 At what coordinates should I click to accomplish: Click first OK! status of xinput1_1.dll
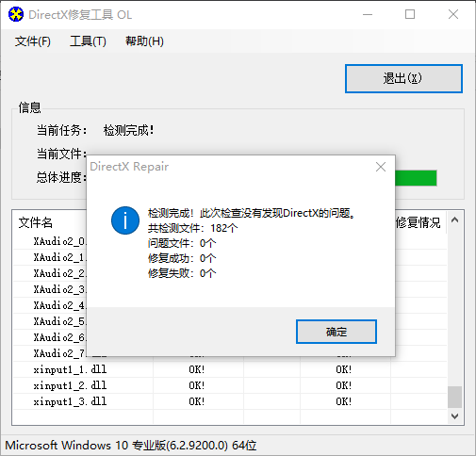tap(197, 369)
